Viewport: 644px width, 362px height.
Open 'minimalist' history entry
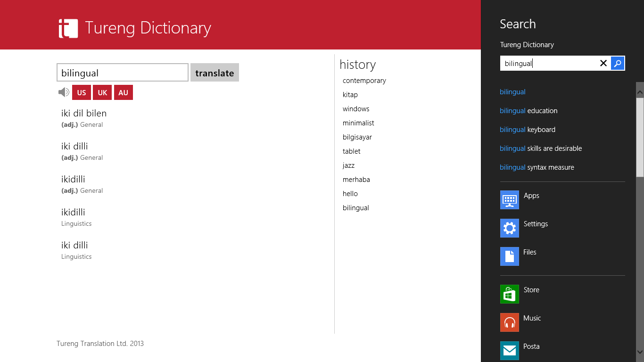358,123
